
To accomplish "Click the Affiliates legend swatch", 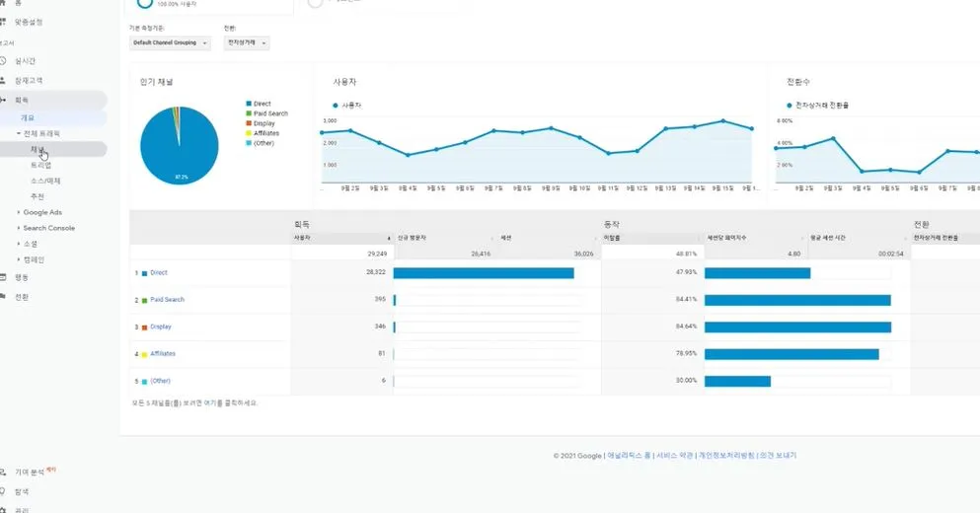I will (x=249, y=133).
